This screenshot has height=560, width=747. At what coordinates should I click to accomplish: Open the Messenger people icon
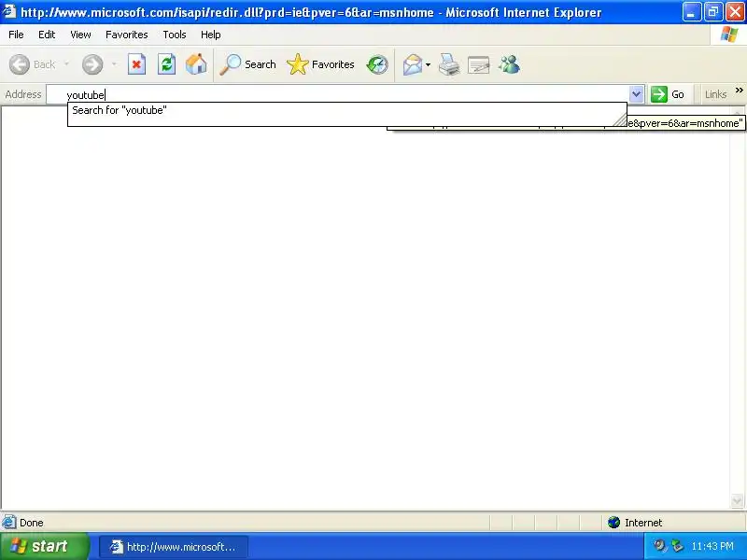pyautogui.click(x=509, y=64)
